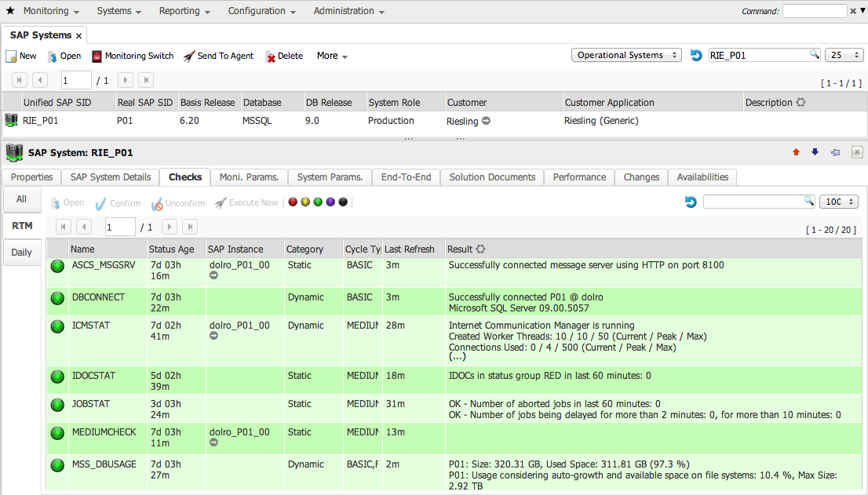Click the Result column settings gear
This screenshot has width=868, height=495.
coord(480,249)
